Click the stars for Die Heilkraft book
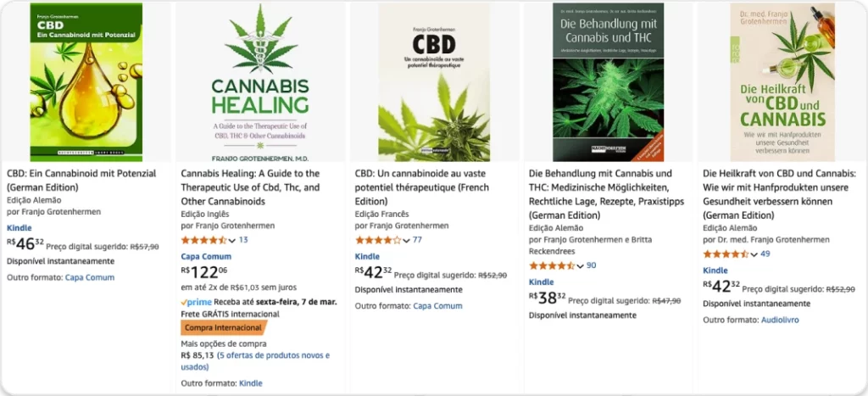 coord(726,254)
